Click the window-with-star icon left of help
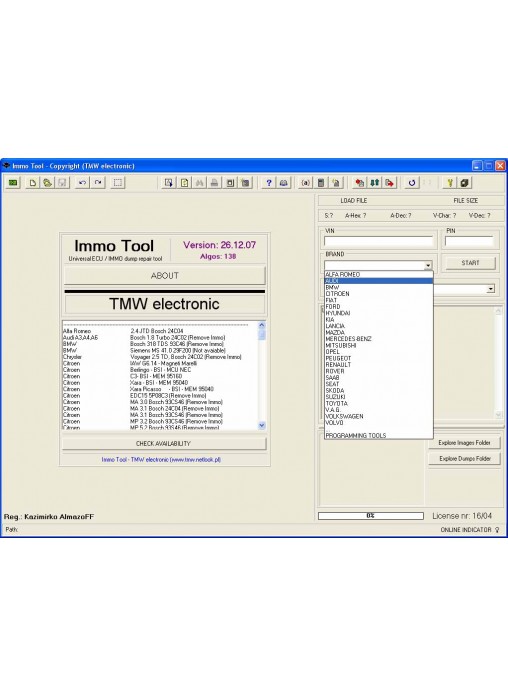Viewport: 508px width, 696px height. click(x=245, y=182)
